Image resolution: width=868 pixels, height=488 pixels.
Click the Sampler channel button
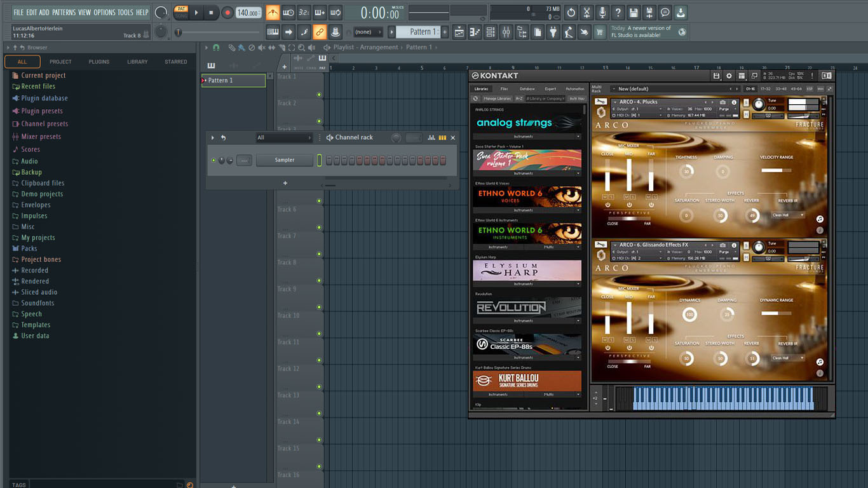[x=285, y=160]
